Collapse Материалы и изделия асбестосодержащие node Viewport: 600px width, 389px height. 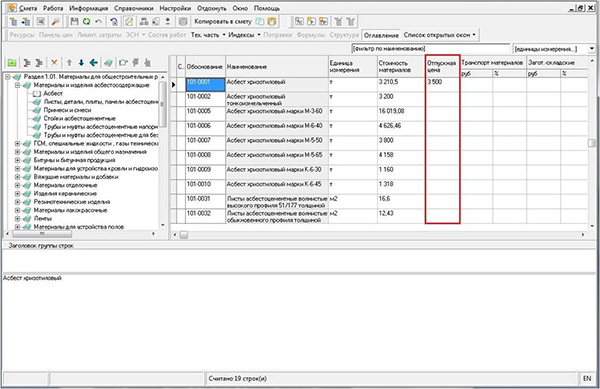click(17, 85)
